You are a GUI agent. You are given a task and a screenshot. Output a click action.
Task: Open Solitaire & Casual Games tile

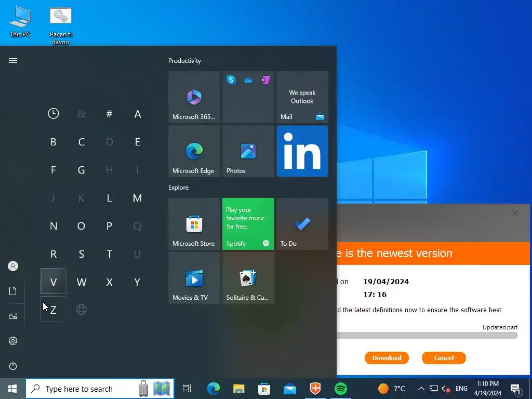[248, 278]
